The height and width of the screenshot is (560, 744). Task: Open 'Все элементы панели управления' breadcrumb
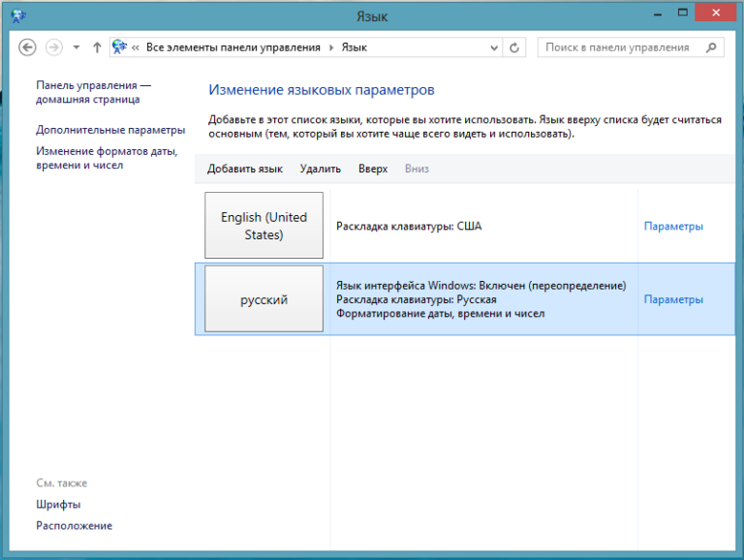(x=232, y=47)
